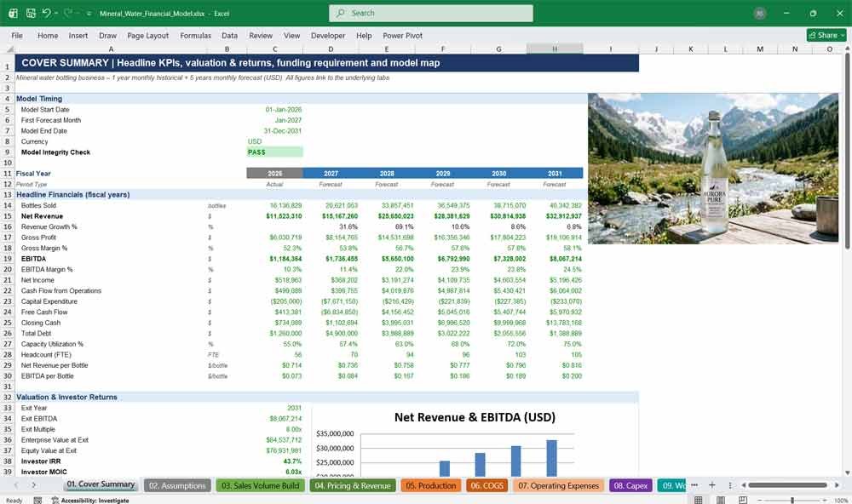The image size is (852, 504).
Task: Open the Developer ribbon tab
Action: (x=328, y=35)
